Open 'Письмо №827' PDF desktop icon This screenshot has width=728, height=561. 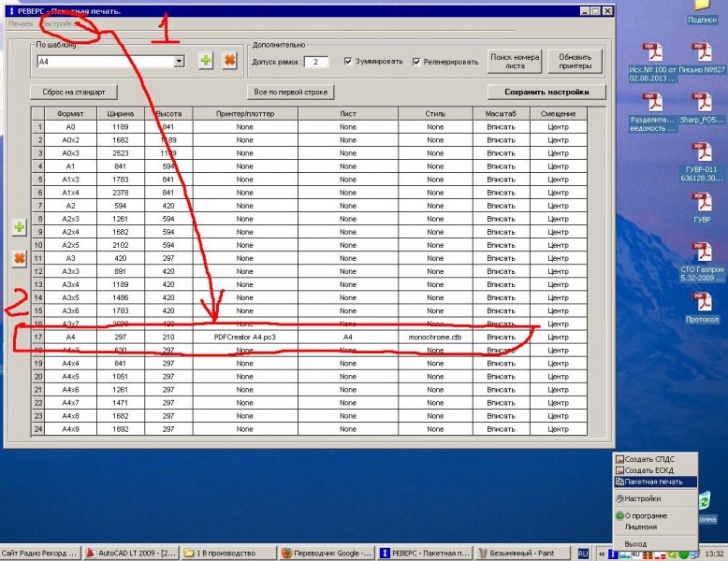(702, 58)
